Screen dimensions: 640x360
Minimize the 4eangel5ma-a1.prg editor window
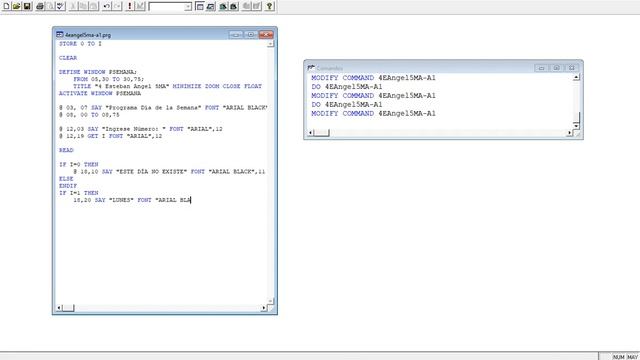tap(236, 35)
